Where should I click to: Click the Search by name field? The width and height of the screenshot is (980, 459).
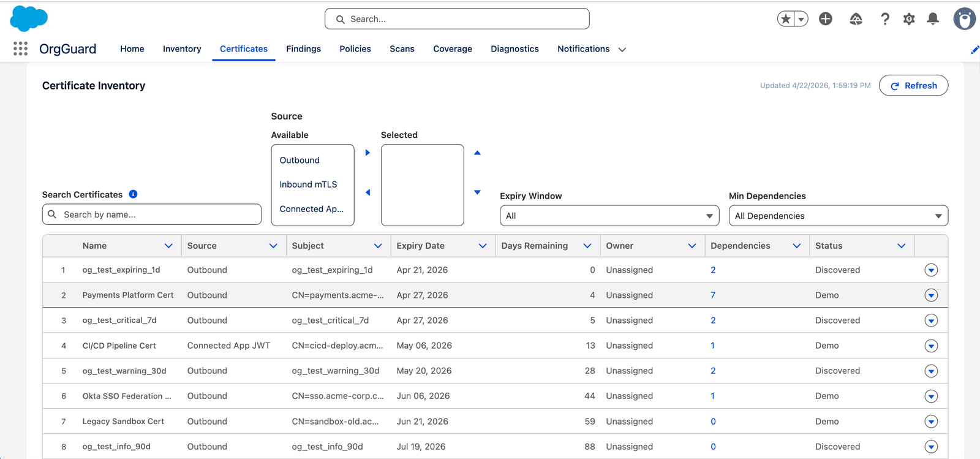152,214
